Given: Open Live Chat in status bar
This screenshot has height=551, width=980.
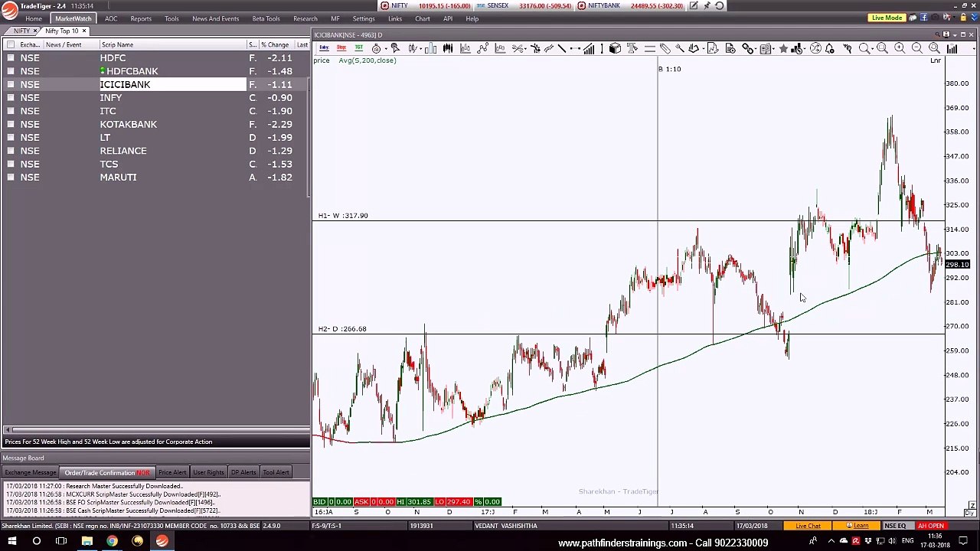Looking at the screenshot, I should click(x=808, y=526).
